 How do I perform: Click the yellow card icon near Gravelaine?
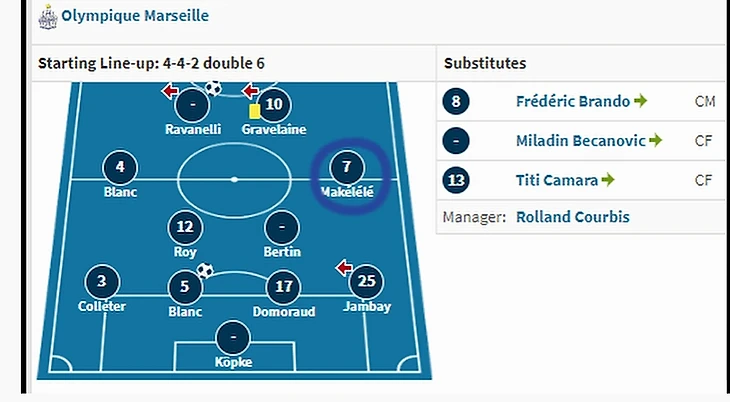click(254, 112)
